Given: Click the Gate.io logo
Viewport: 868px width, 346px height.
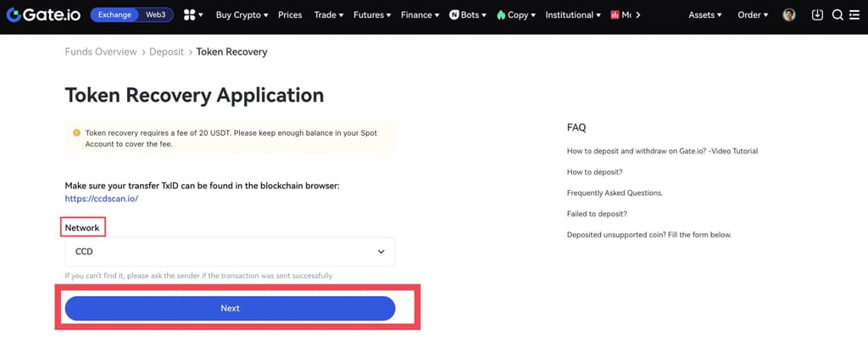Looking at the screenshot, I should tap(41, 15).
